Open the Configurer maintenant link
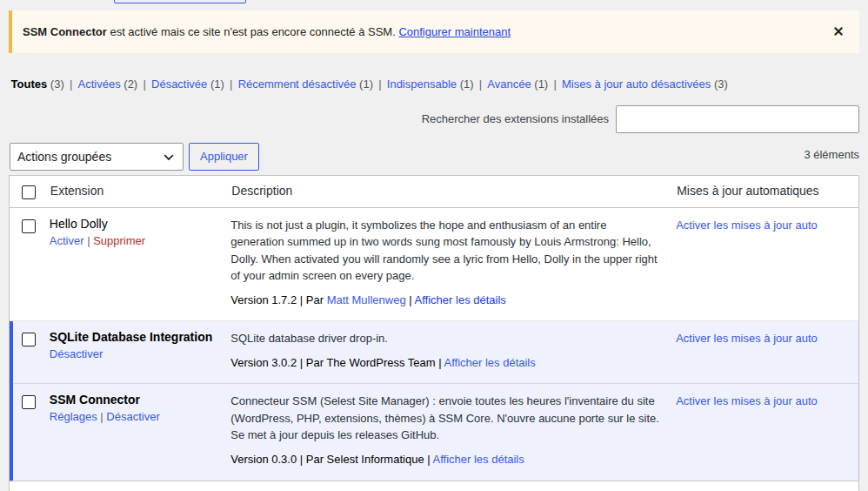 (455, 32)
